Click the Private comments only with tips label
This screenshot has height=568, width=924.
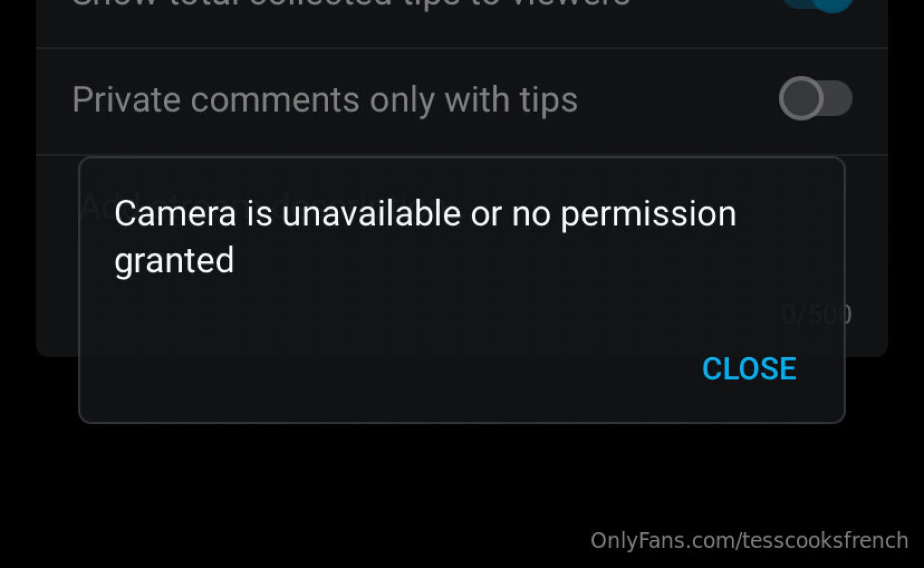coord(324,99)
